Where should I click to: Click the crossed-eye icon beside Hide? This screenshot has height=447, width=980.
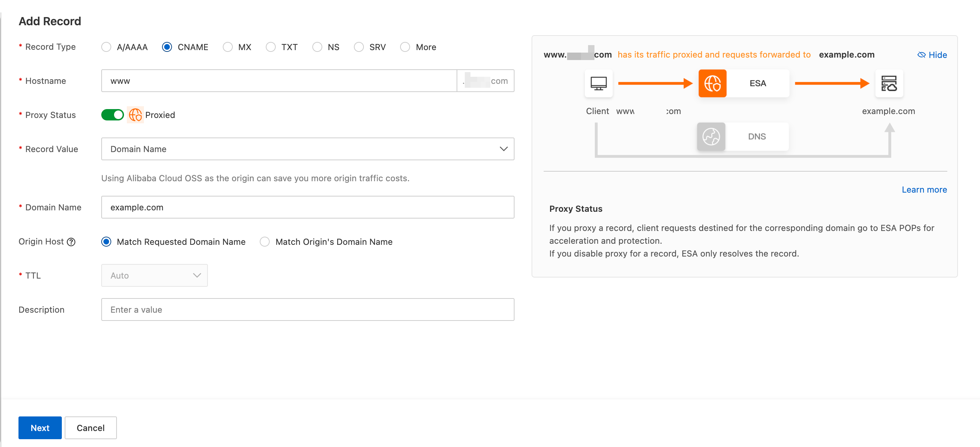point(921,55)
